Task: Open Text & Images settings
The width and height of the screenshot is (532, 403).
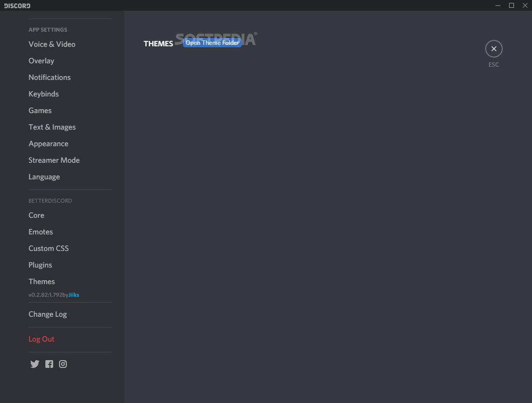Action: 52,128
